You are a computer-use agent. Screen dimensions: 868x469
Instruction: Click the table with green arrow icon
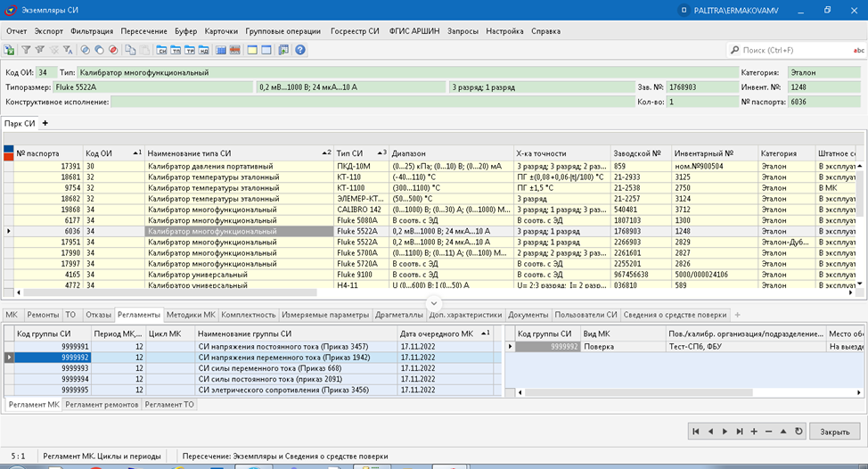pos(283,50)
